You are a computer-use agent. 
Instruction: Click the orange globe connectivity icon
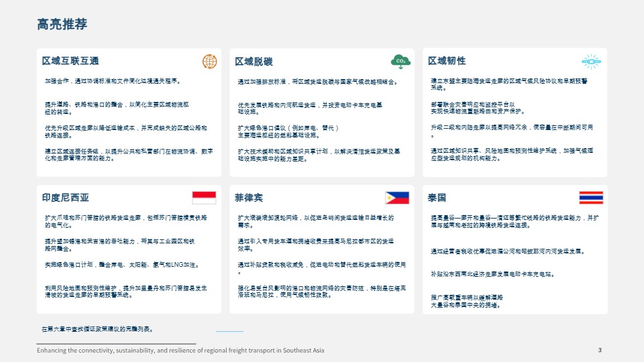[x=209, y=62]
